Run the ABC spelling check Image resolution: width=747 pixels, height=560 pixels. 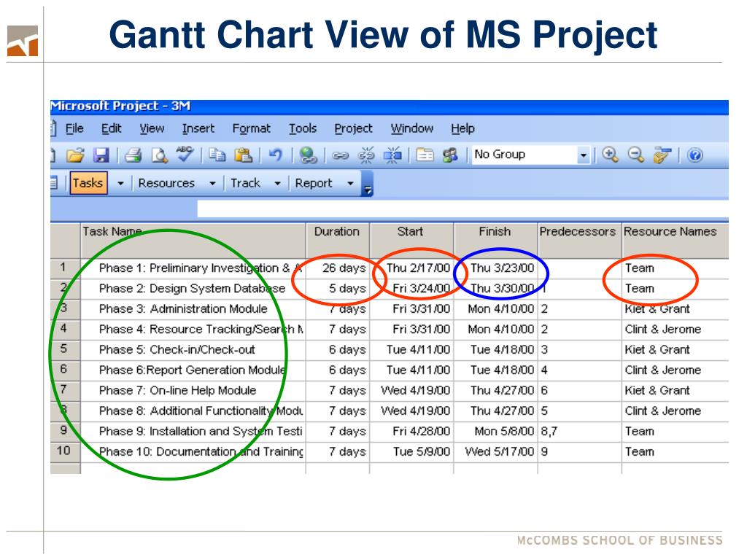click(x=185, y=155)
